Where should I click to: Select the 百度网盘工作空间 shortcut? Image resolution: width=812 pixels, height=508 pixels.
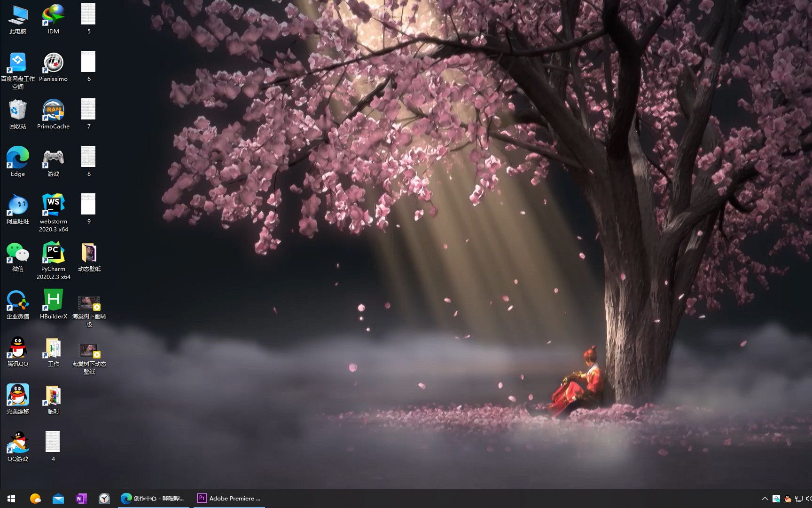pos(18,71)
